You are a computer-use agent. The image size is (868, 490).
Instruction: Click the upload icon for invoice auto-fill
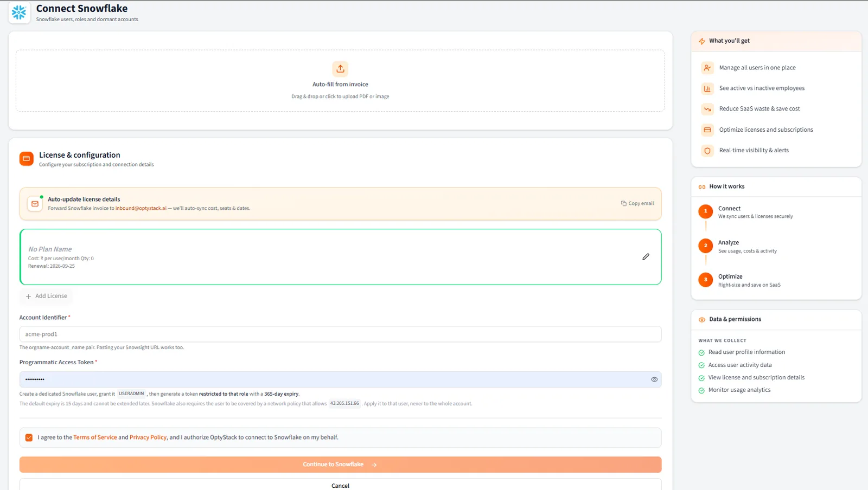pos(340,69)
